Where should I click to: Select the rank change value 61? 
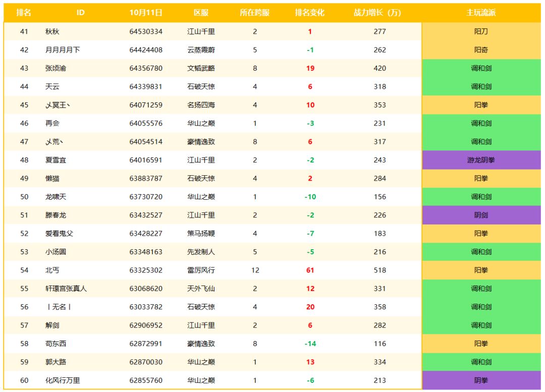(x=310, y=270)
